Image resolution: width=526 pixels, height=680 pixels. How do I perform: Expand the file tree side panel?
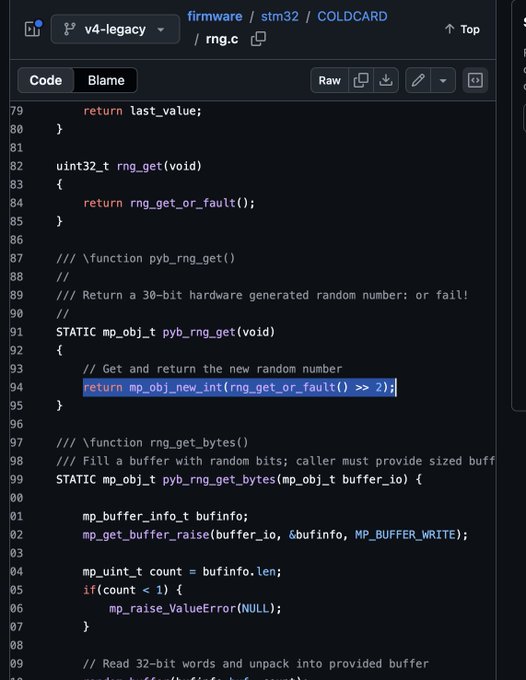33,29
